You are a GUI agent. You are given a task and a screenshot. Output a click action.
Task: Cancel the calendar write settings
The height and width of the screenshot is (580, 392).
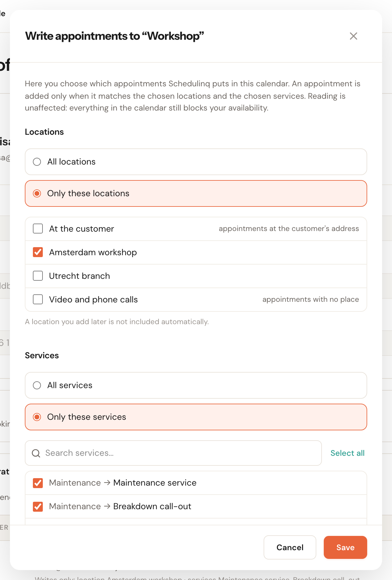290,547
